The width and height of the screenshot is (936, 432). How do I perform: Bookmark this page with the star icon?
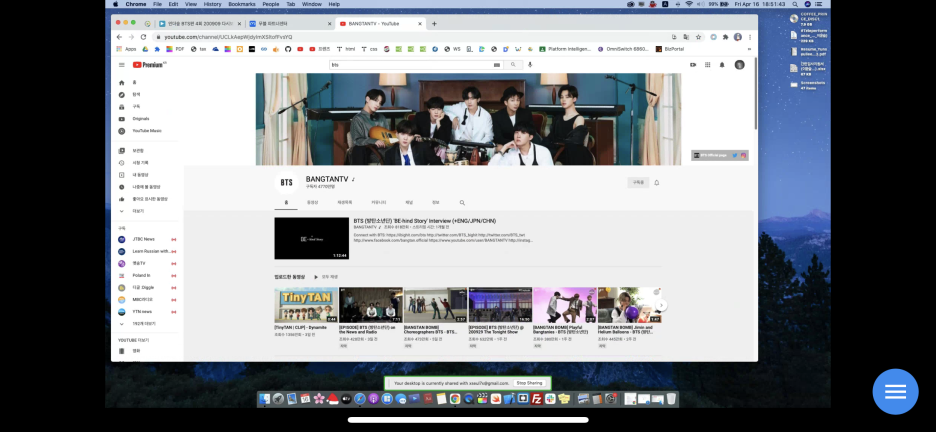point(698,37)
